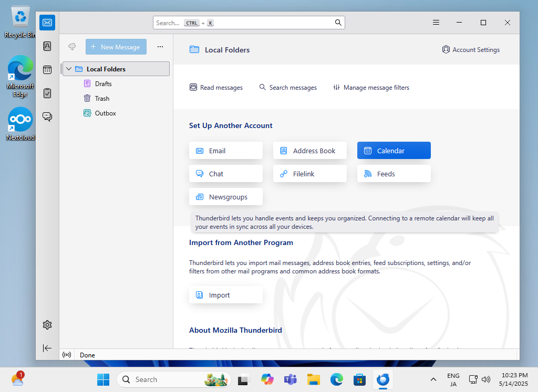Set up a new Calendar

(394, 151)
